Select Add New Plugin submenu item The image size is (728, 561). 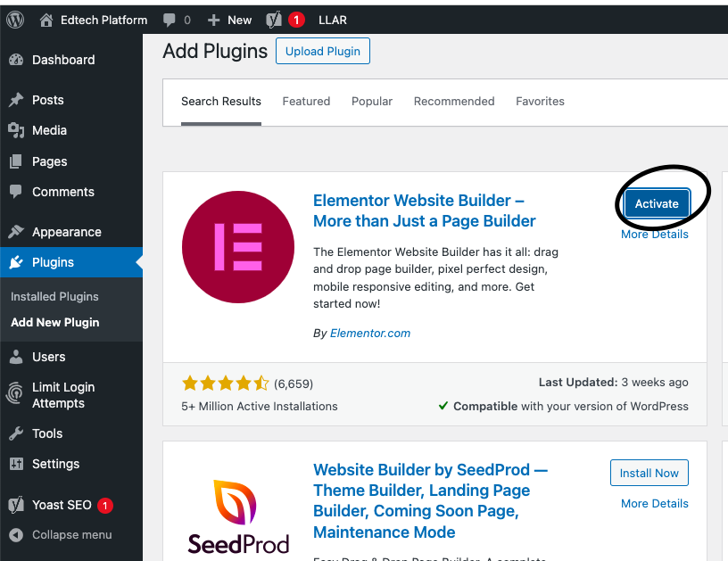(55, 323)
